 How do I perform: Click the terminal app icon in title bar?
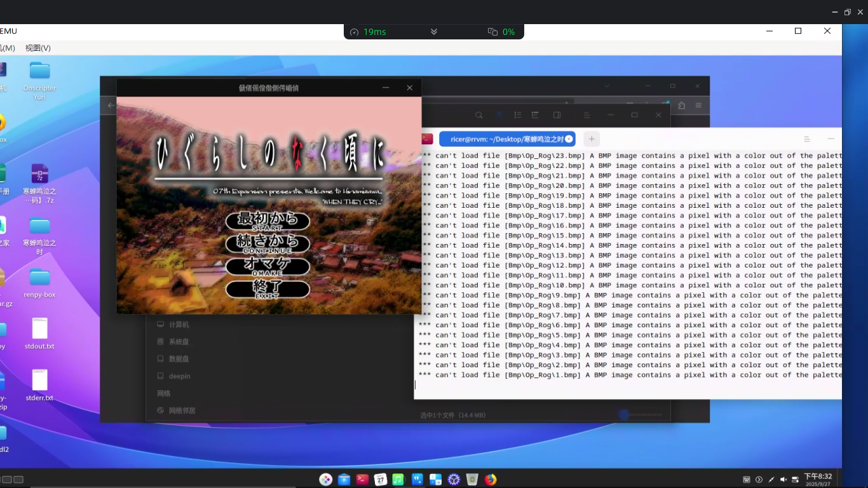(427, 139)
